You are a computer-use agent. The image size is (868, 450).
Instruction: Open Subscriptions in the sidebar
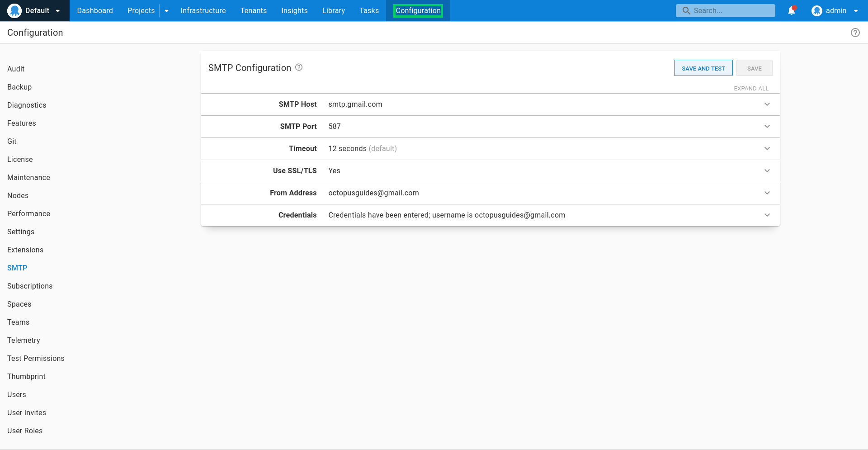pyautogui.click(x=30, y=286)
